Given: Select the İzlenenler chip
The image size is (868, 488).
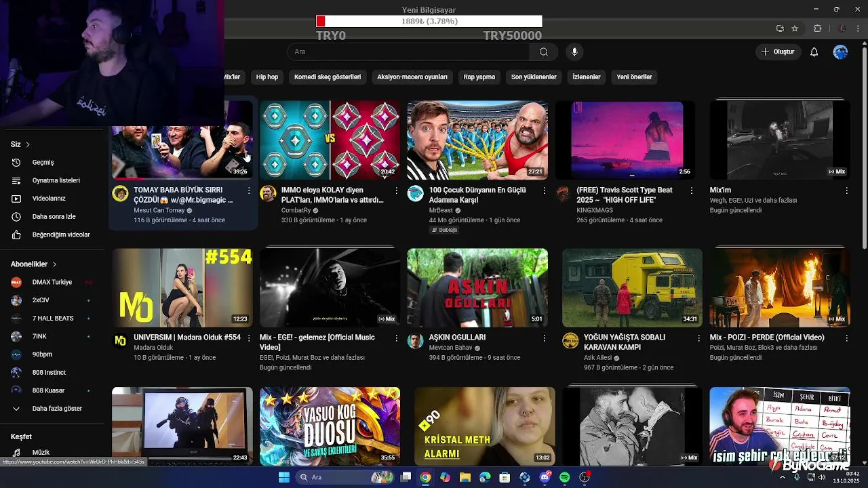Looking at the screenshot, I should (587, 77).
